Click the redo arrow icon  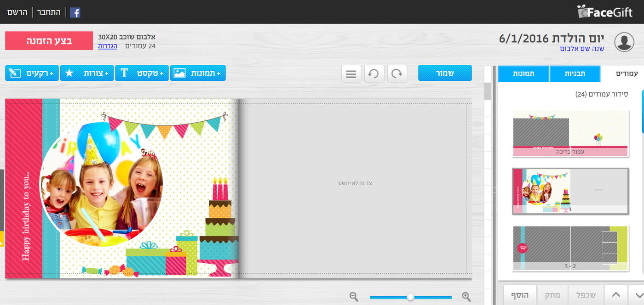[x=397, y=73]
